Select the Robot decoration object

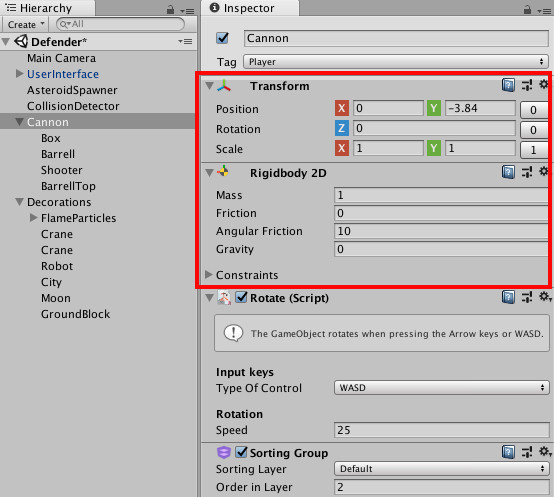coord(57,266)
